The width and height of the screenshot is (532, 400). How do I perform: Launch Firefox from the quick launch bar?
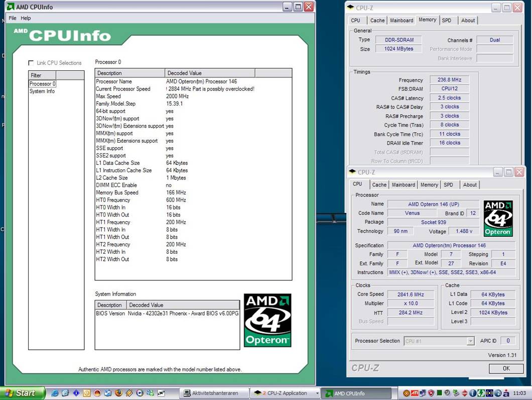[x=118, y=393]
